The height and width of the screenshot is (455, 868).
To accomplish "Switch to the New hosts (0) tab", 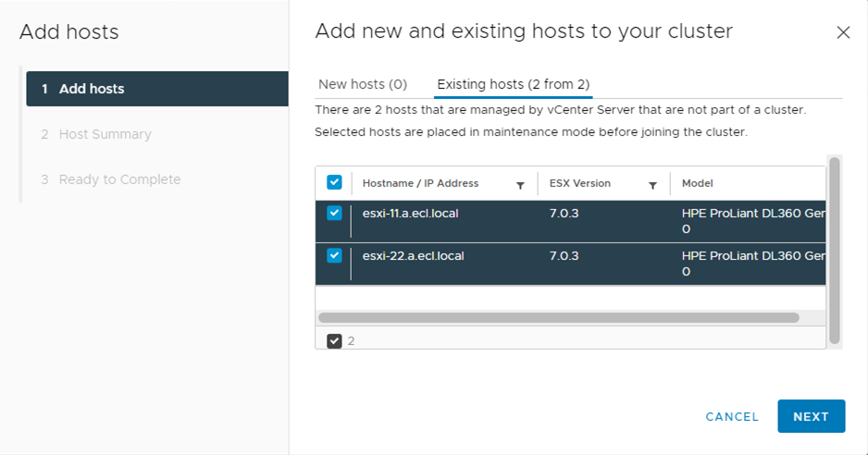I will coord(362,84).
